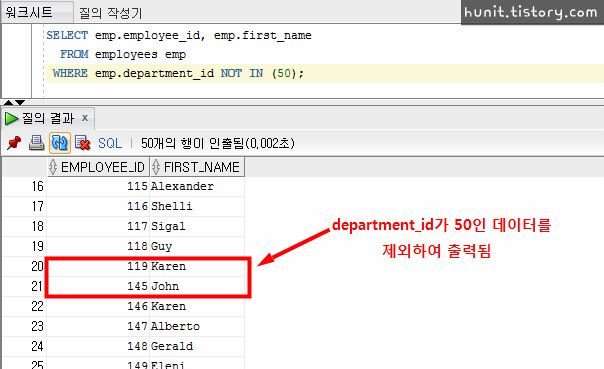Click the green run icon on 질의 결과 tab
The image size is (604, 369).
11,118
